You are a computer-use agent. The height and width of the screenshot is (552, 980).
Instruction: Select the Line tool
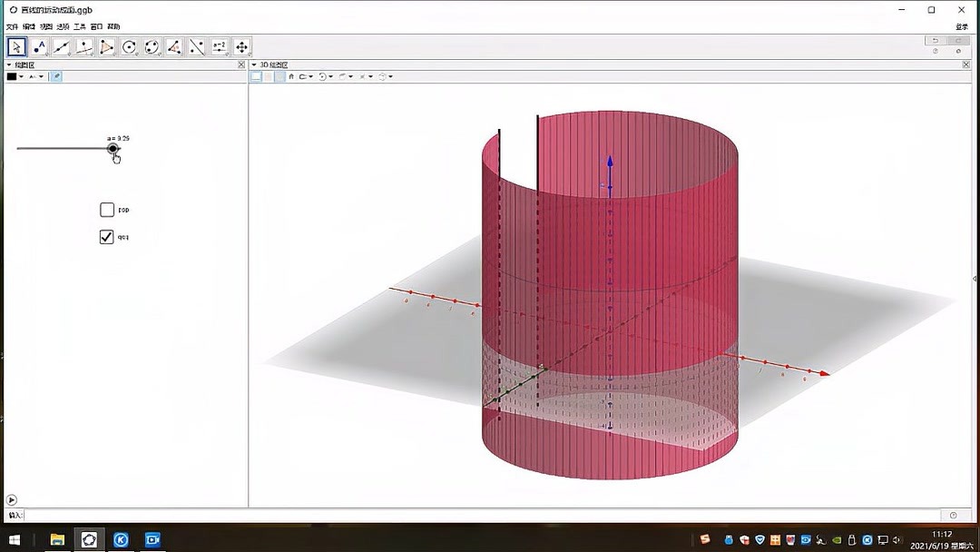(62, 46)
